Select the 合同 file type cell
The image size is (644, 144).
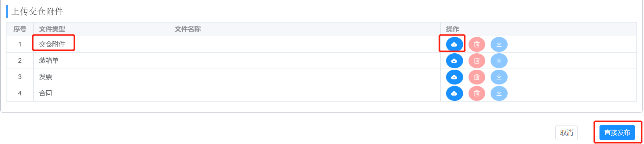[x=101, y=93]
